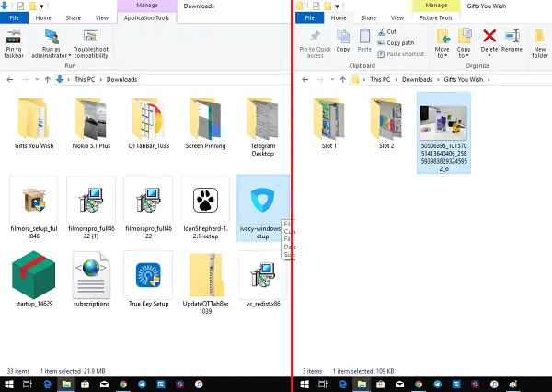Expand the Run as administrator dropdown arrow
The height and width of the screenshot is (392, 552).
pos(69,56)
